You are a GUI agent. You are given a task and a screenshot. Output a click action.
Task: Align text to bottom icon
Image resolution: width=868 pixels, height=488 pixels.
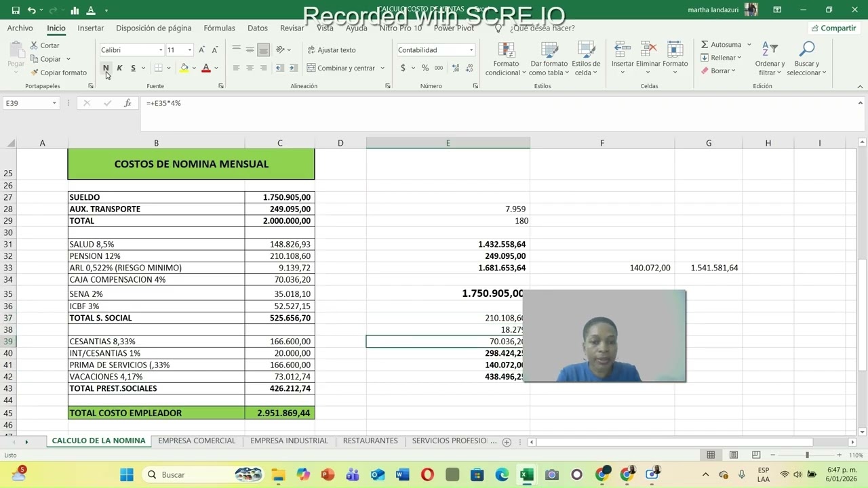(263, 49)
